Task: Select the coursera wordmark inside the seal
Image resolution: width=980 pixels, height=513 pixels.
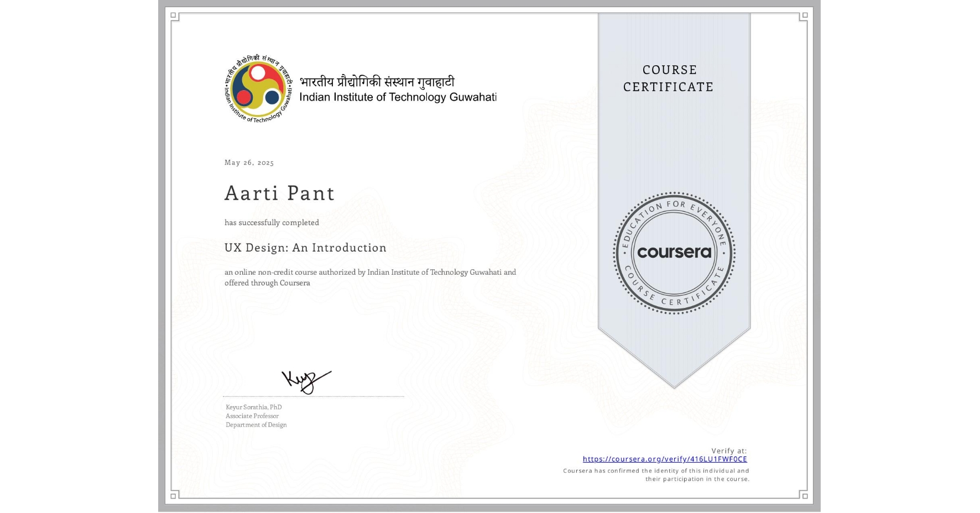Action: 674,253
